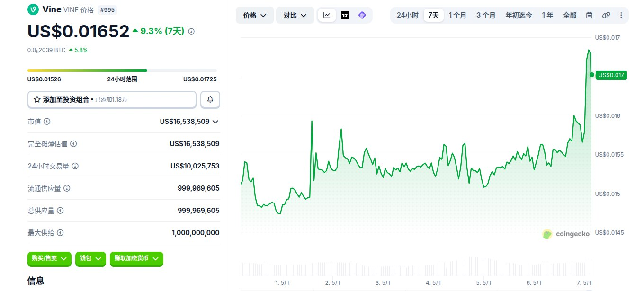The height and width of the screenshot is (291, 644).
Task: Click the 1,000,000,000 max supply value
Action: 196,233
